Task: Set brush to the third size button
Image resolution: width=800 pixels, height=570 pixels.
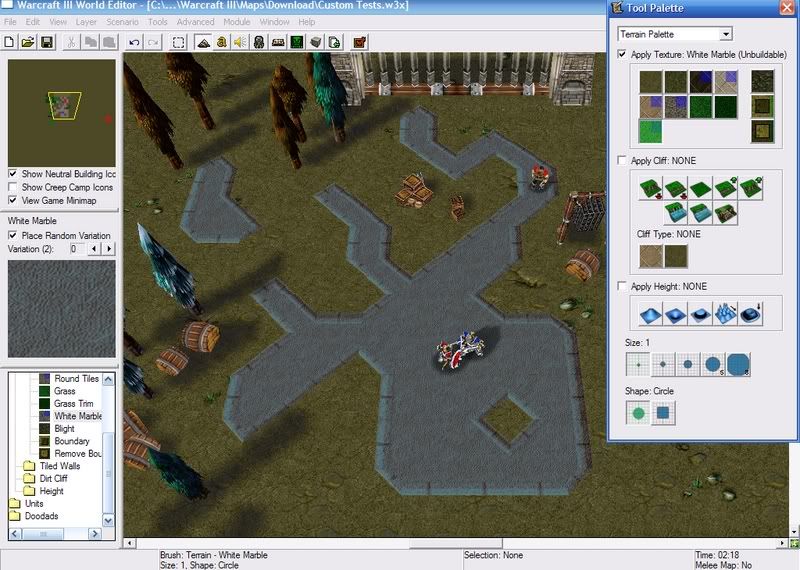Action: pyautogui.click(x=688, y=364)
